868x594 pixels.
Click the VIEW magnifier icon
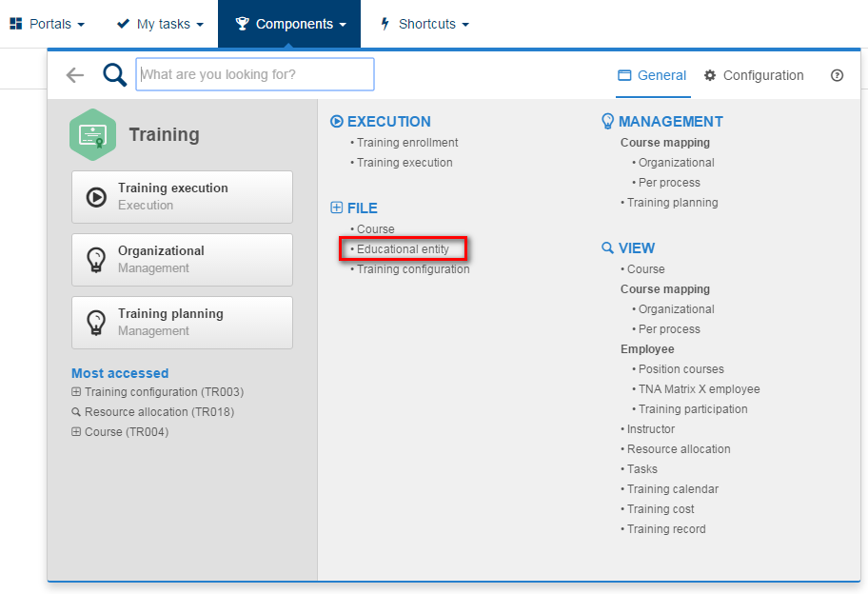(x=607, y=248)
